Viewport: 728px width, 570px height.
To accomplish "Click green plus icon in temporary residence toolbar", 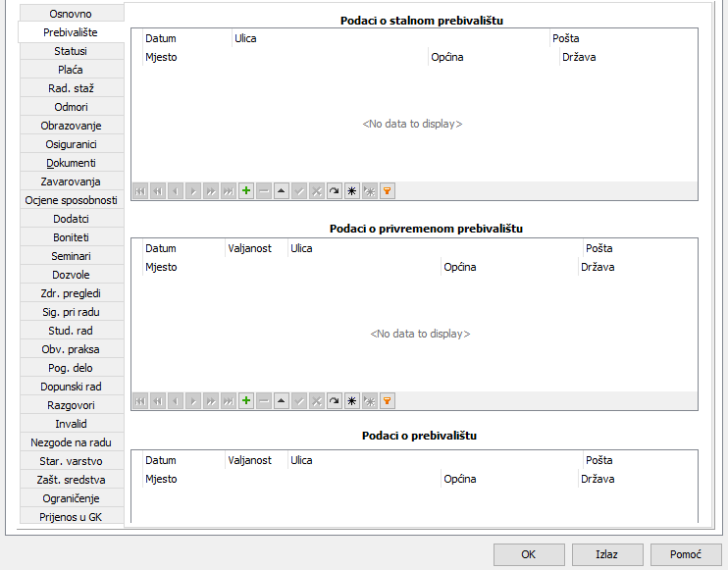I will pyautogui.click(x=245, y=400).
